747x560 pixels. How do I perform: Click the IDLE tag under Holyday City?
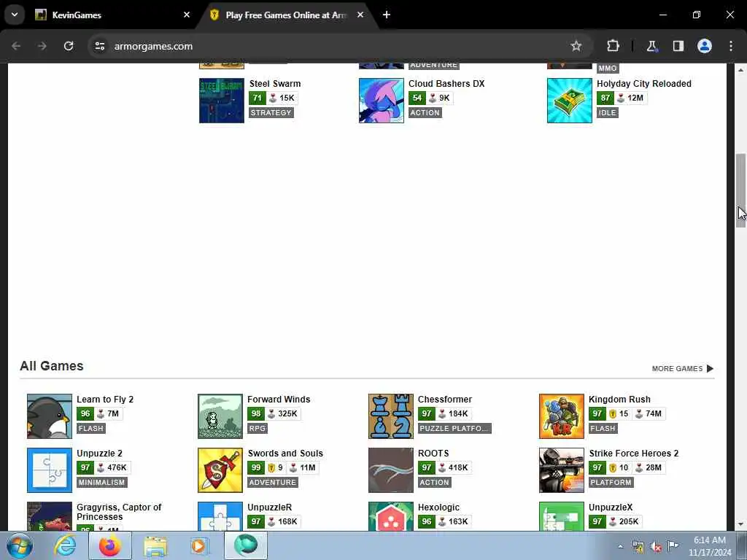coord(608,113)
